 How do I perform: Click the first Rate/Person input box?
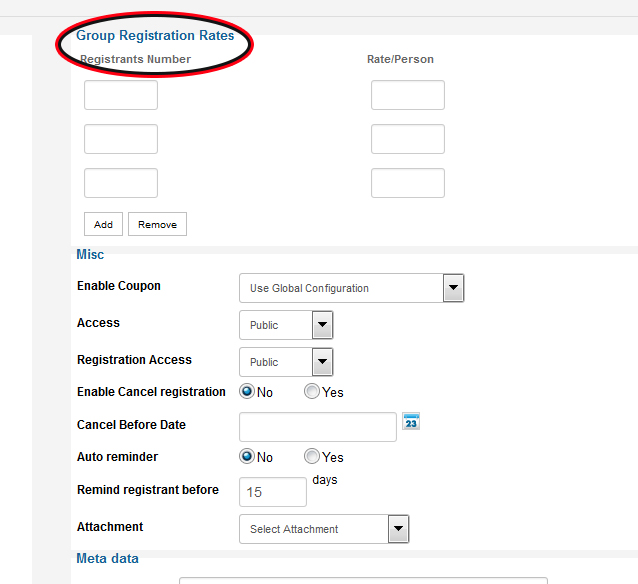(407, 96)
